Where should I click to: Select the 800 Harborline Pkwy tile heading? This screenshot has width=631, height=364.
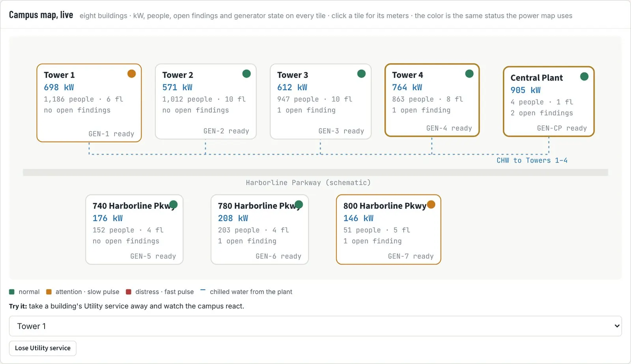(385, 206)
